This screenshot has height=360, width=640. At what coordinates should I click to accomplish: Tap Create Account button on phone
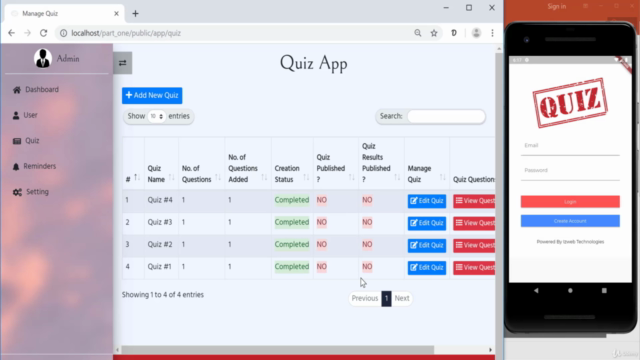click(x=570, y=221)
